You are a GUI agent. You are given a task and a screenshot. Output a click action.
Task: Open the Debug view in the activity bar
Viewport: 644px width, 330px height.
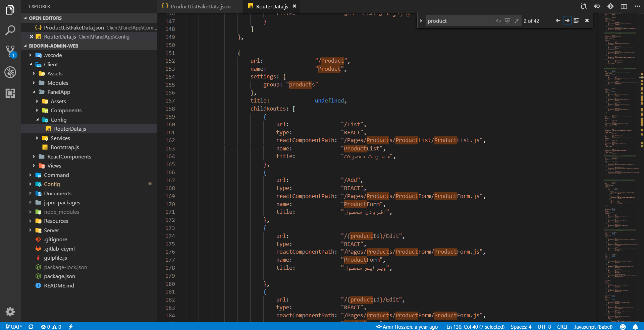click(10, 72)
